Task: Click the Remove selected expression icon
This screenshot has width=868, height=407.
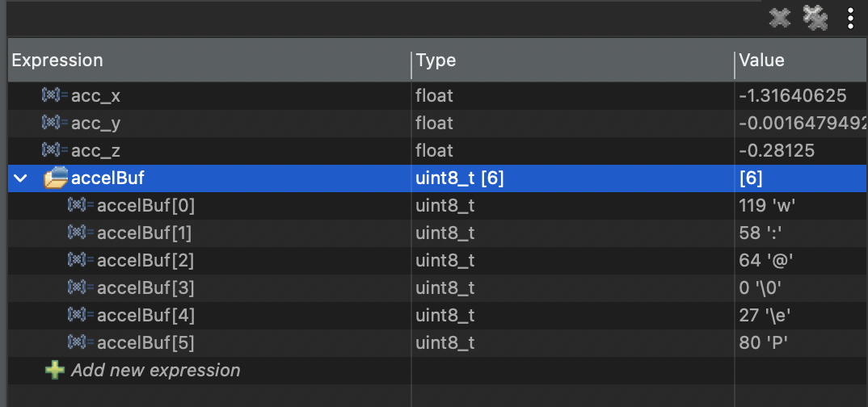Action: [x=779, y=18]
